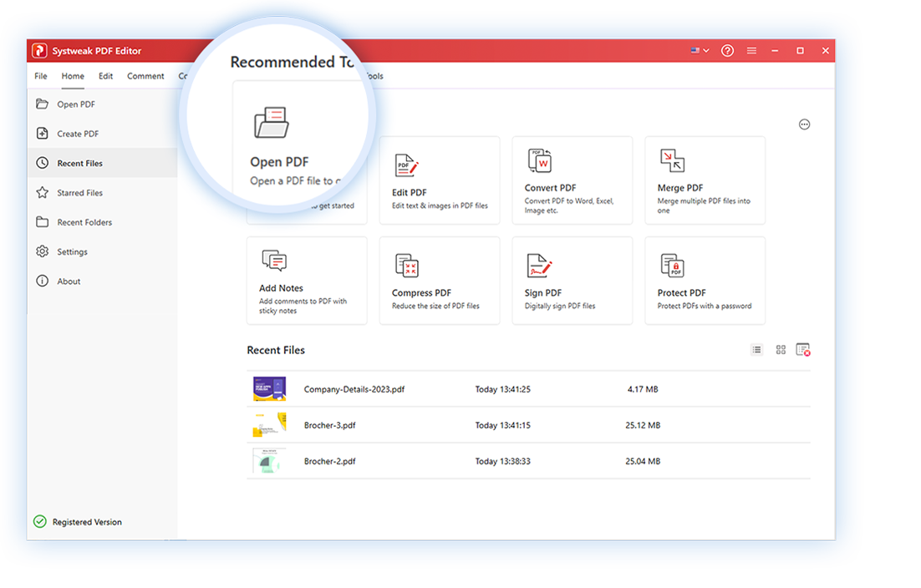Image resolution: width=921 pixels, height=588 pixels.
Task: Select the Brocher-2.pdf file name
Action: 329,461
